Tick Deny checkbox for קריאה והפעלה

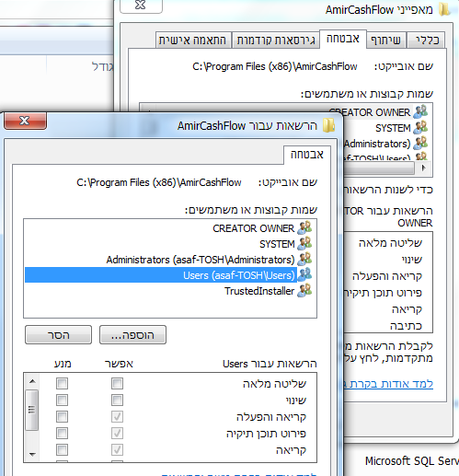coord(62,417)
